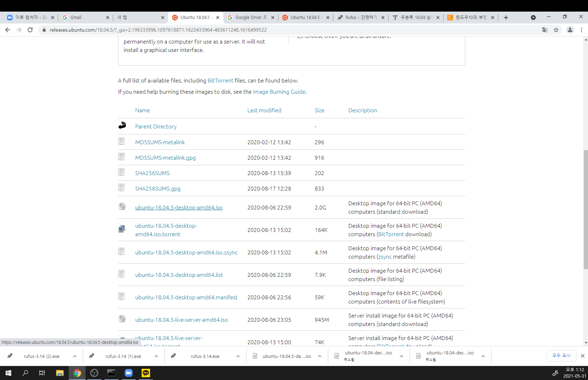Click the scrollbar down arrow

585,343
